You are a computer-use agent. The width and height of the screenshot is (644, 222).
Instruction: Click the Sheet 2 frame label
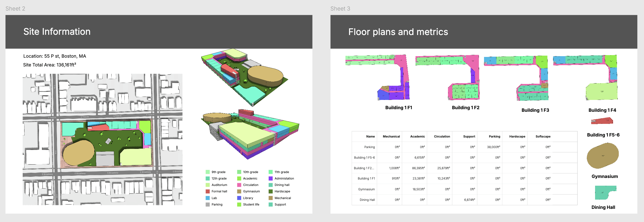pyautogui.click(x=15, y=9)
